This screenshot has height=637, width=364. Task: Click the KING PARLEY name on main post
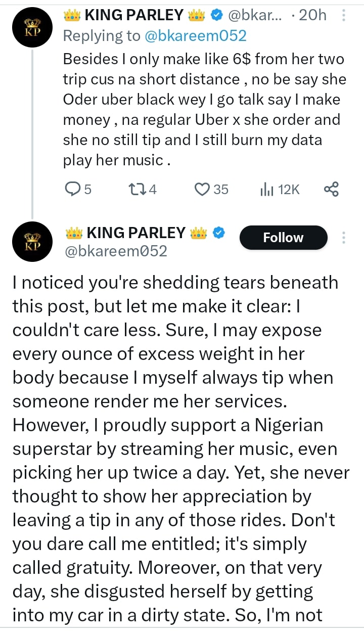click(136, 233)
